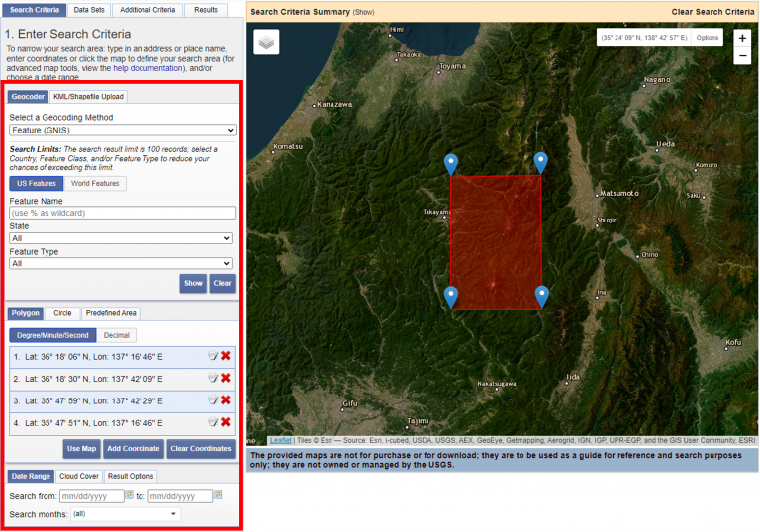Focus the Feature Name input field
The image size is (760, 532).
(122, 213)
